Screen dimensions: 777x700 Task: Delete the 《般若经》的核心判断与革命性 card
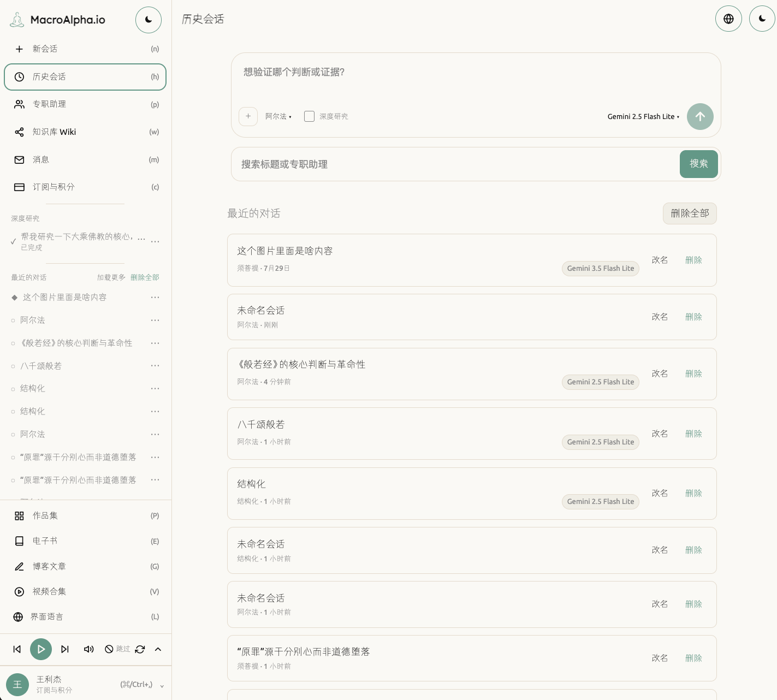[693, 374]
